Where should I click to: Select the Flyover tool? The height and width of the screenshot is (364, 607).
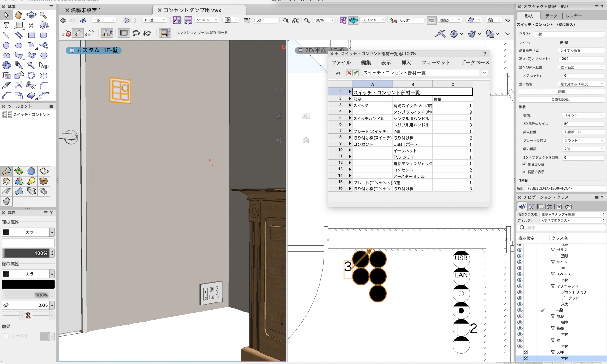tap(31, 15)
